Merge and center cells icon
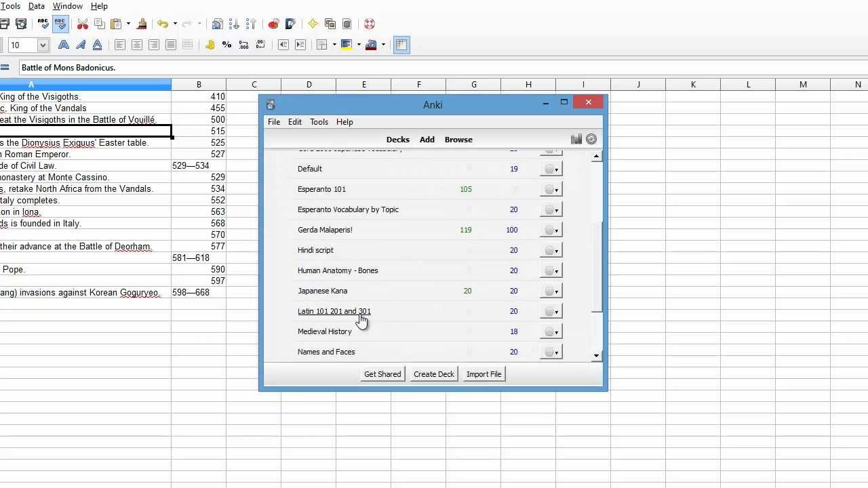Screen dimensions: 868x488 [x=187, y=45]
